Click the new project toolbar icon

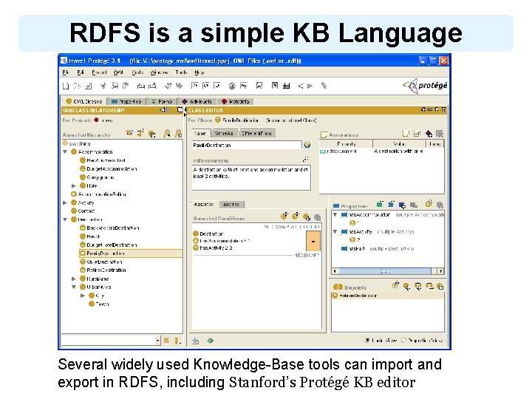tap(66, 86)
